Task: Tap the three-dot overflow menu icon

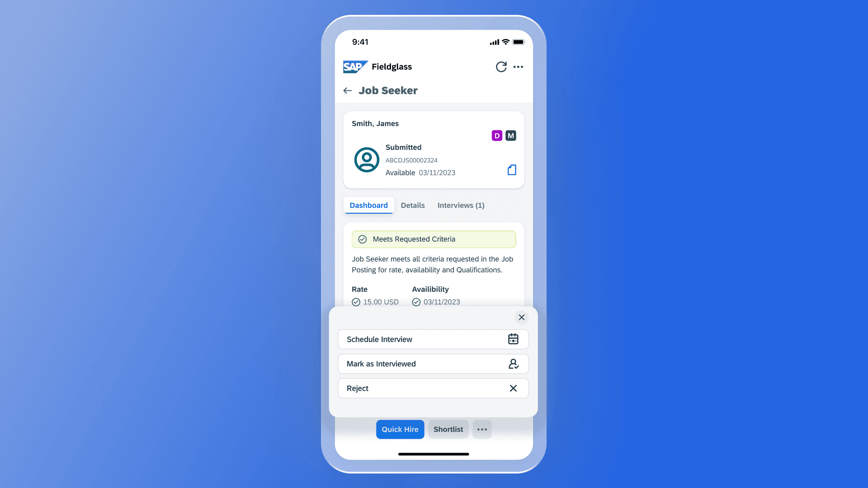Action: coord(518,67)
